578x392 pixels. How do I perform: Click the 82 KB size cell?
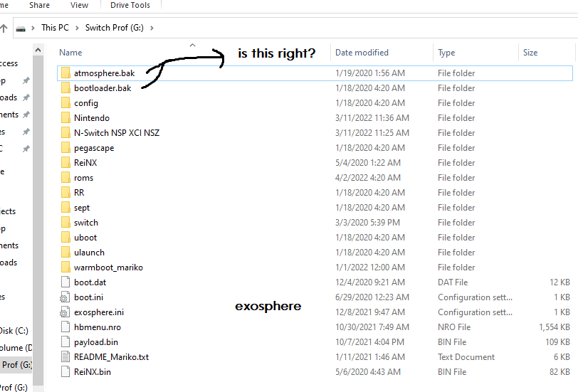click(x=559, y=372)
